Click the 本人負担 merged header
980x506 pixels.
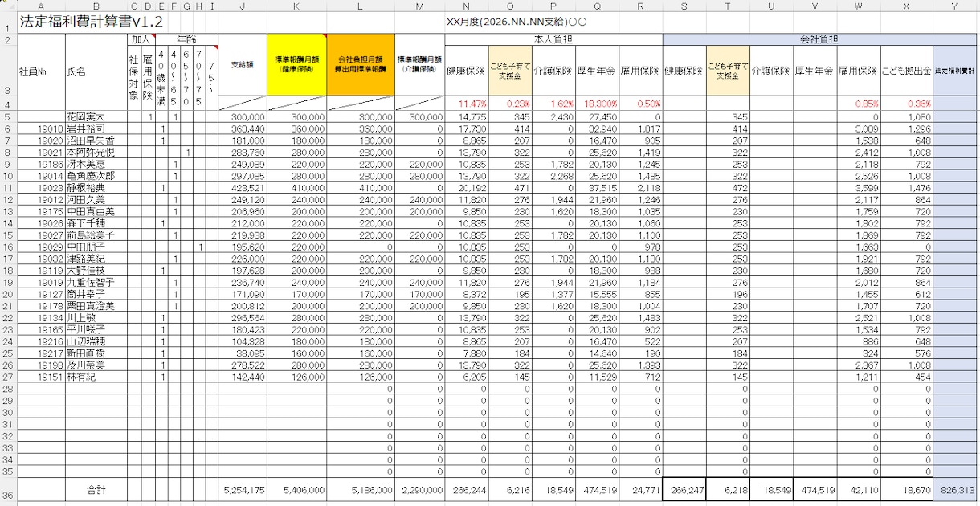[553, 39]
